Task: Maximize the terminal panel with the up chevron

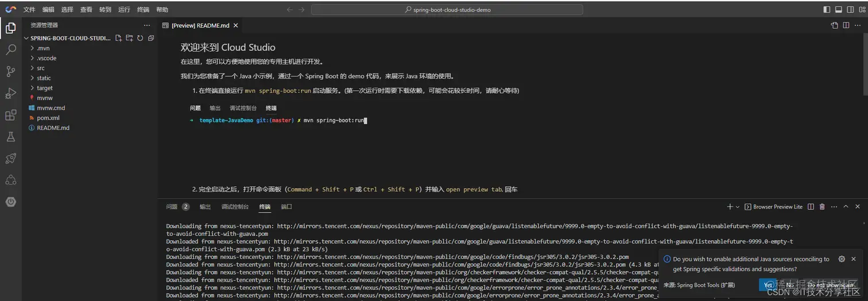Action: pyautogui.click(x=846, y=207)
